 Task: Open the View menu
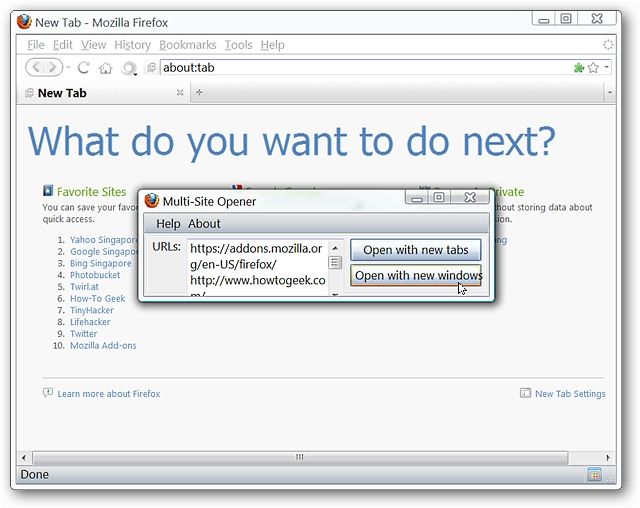(93, 44)
